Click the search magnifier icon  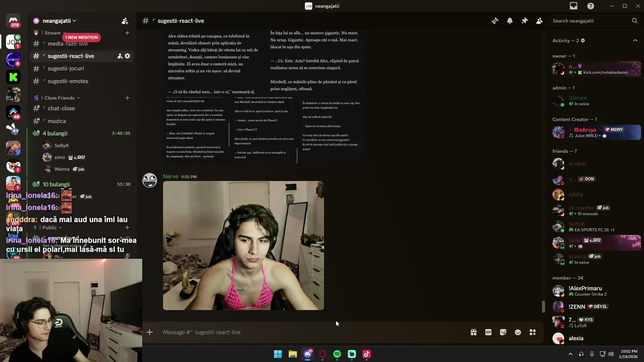tap(634, 21)
